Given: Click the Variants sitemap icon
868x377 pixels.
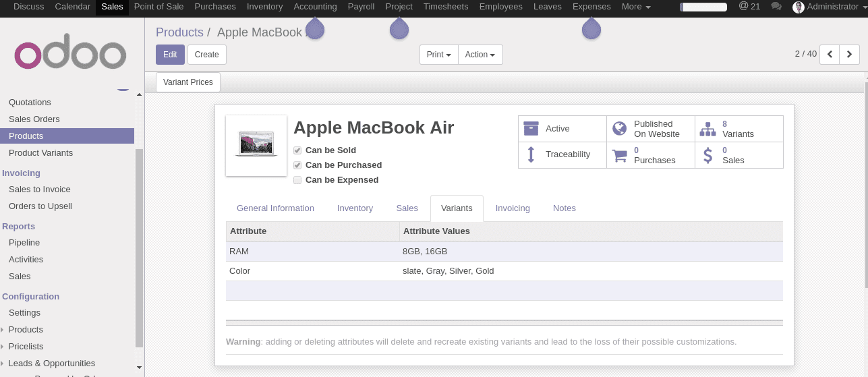Looking at the screenshot, I should click(707, 129).
